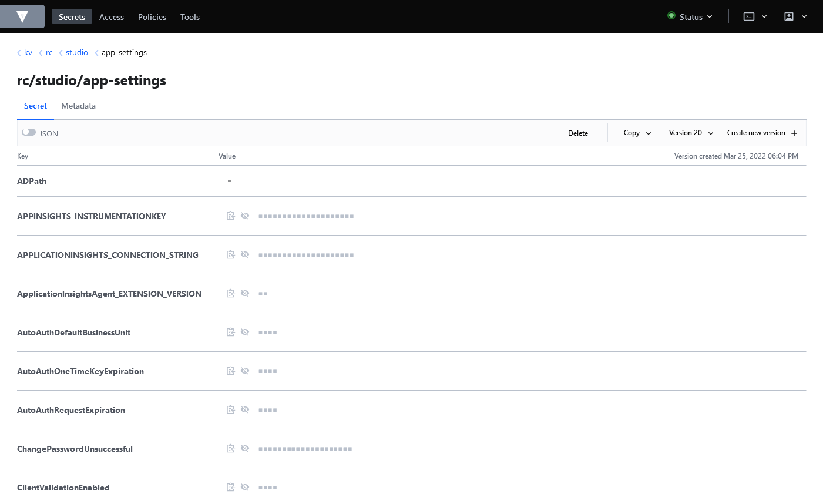Click the plus icon to create new version
This screenshot has height=504, width=823.
(x=794, y=133)
